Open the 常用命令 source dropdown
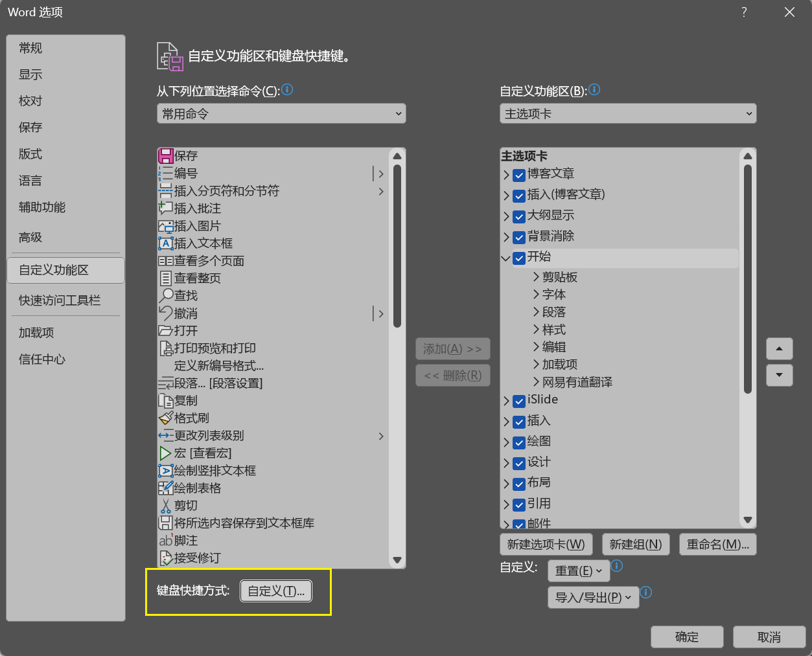Viewport: 812px width, 656px height. [281, 113]
